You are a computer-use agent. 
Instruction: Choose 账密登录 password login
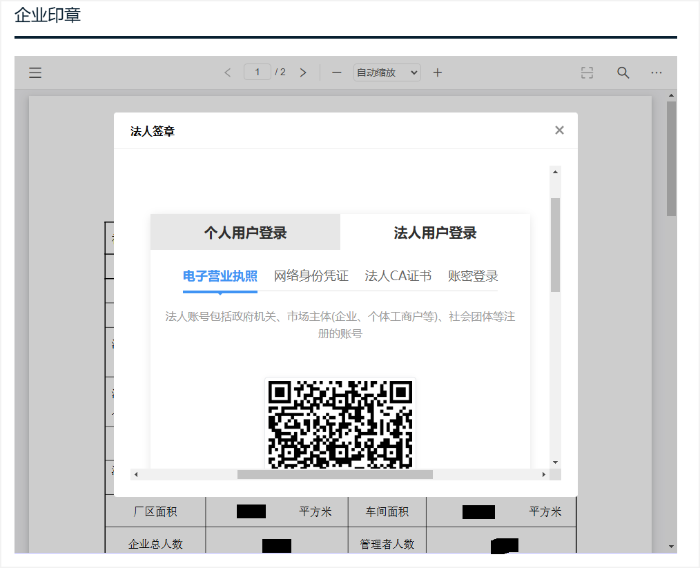click(x=473, y=276)
